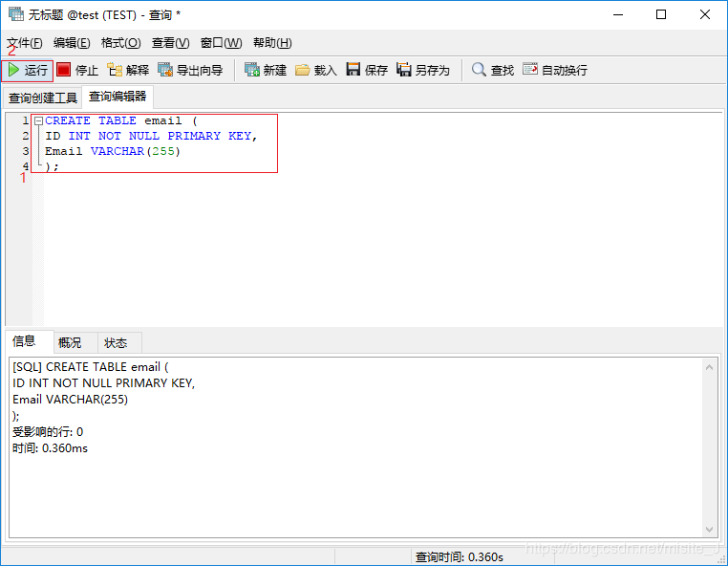The height and width of the screenshot is (566, 728).
Task: Click the Explain (解释) toolbar icon
Action: click(115, 70)
